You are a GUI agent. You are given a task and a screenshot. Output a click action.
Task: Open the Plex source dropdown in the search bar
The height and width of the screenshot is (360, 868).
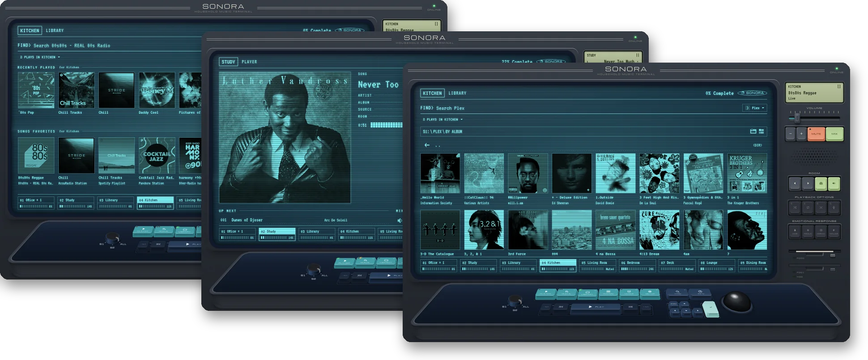(755, 108)
